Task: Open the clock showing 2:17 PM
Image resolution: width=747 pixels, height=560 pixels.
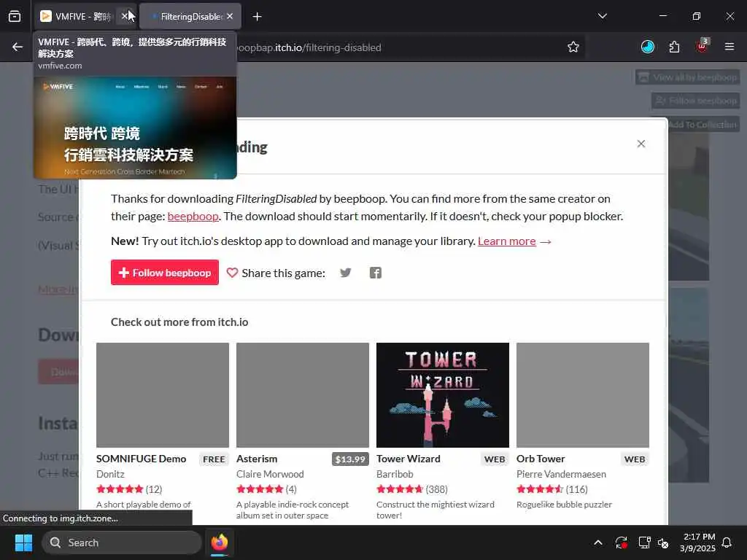Action: 698,542
